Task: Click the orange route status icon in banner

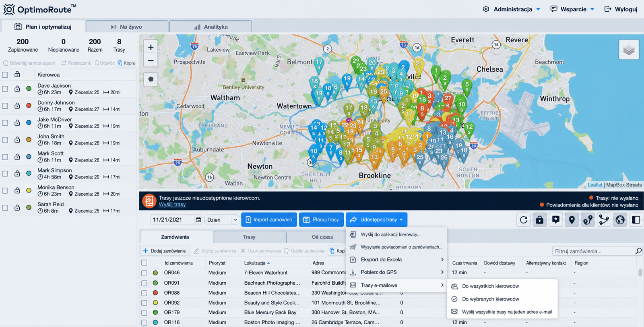Action: pos(149,201)
